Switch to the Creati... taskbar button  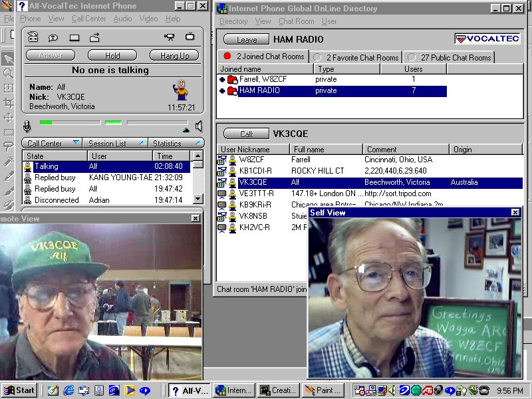(x=279, y=390)
